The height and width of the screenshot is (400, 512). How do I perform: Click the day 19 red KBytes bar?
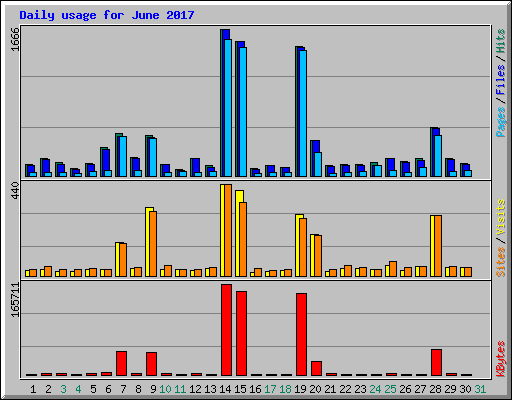click(x=301, y=335)
